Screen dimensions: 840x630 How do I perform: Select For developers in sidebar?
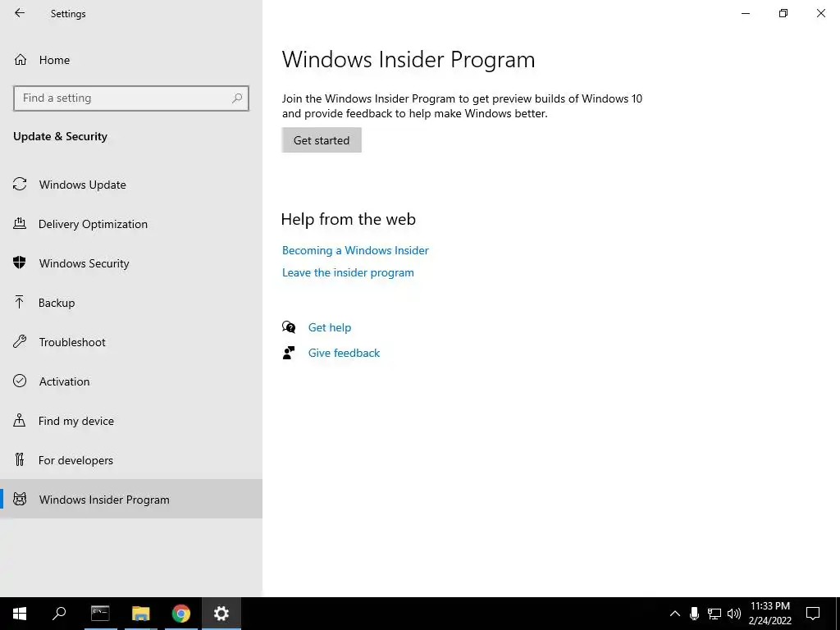131,459
